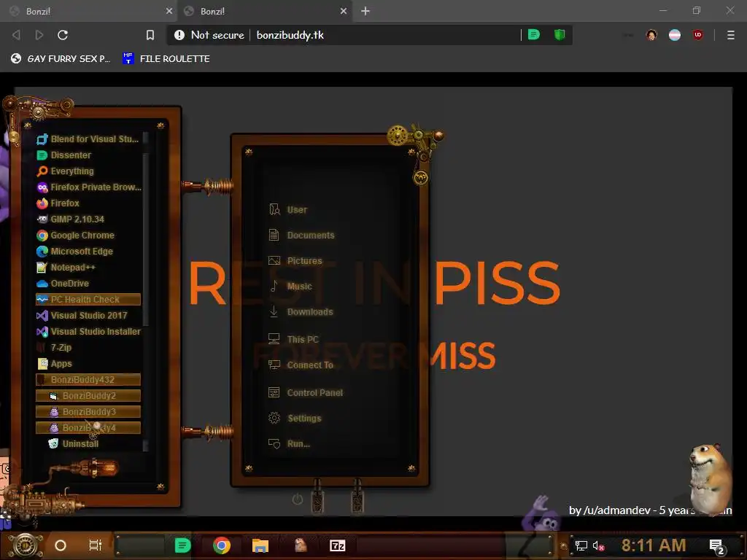Viewport: 747px width, 560px height.
Task: Open Chrome from the taskbar
Action: tap(222, 545)
